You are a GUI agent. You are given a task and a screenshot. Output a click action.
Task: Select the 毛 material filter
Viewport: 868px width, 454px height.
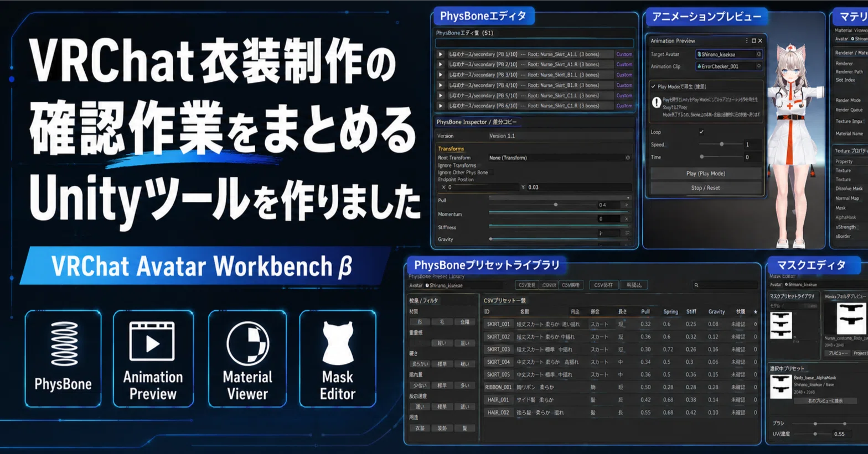coord(442,322)
